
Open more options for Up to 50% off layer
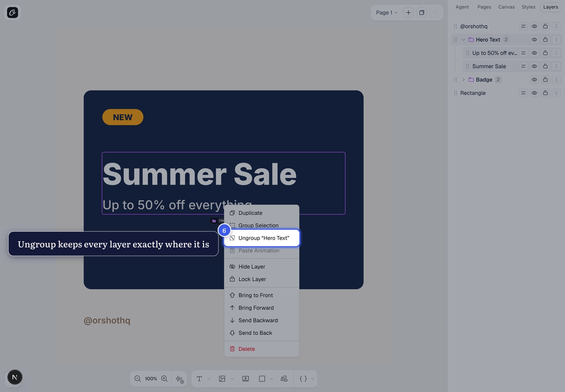pos(556,53)
